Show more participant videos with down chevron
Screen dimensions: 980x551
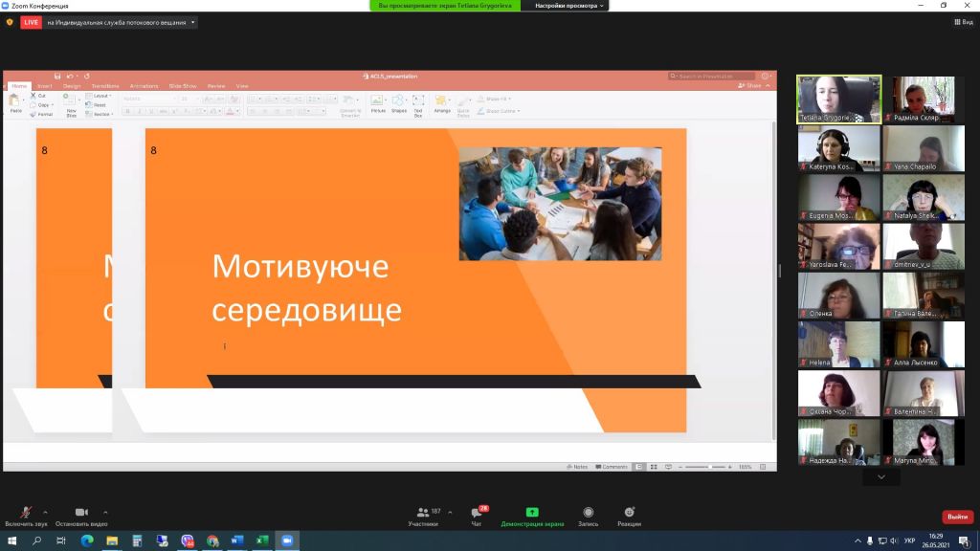[881, 477]
